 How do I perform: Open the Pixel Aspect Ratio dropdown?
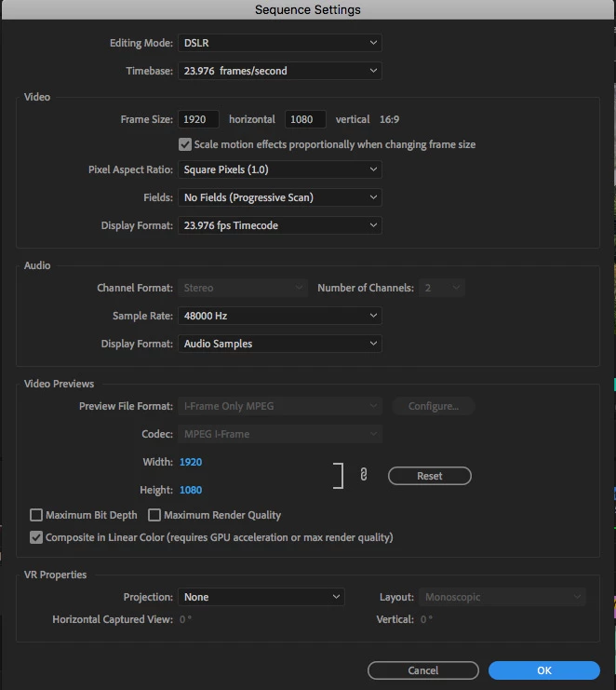pos(280,169)
